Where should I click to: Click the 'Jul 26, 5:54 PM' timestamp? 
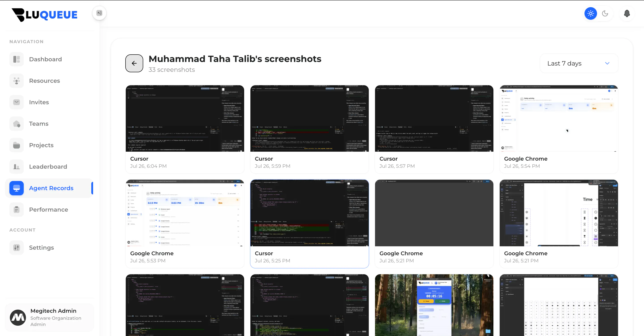point(522,166)
